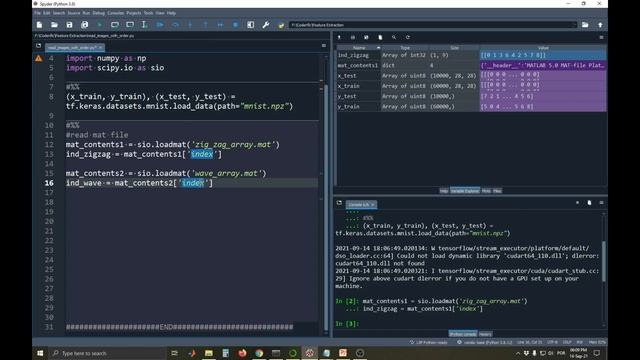Screen dimensions: 640x360
Task: Open Debug menu
Action: point(98,13)
